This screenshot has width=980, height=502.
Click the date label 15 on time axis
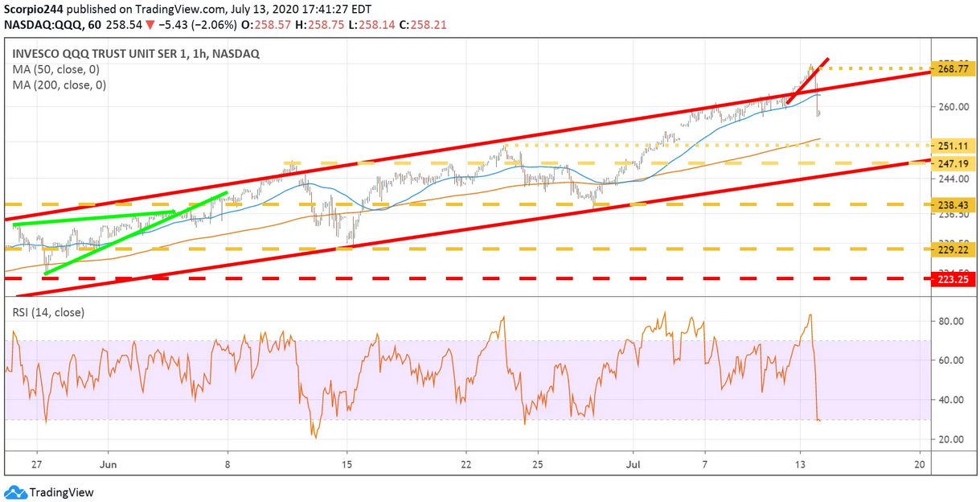(346, 465)
